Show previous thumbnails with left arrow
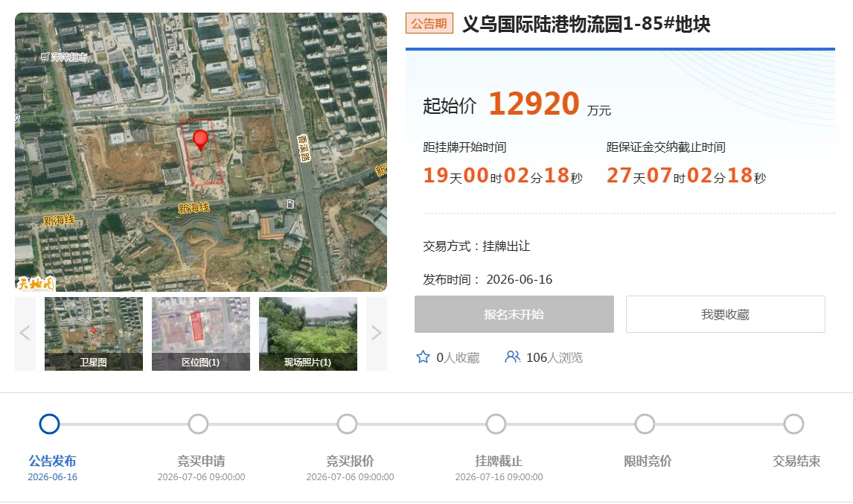The width and height of the screenshot is (853, 504). tap(25, 333)
